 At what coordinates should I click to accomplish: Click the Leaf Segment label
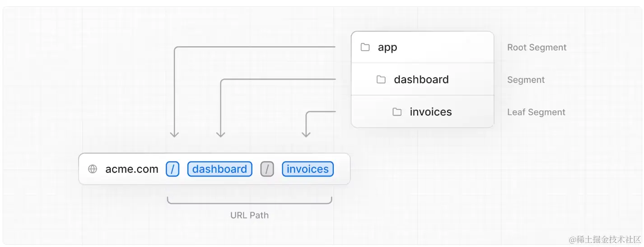pos(536,112)
